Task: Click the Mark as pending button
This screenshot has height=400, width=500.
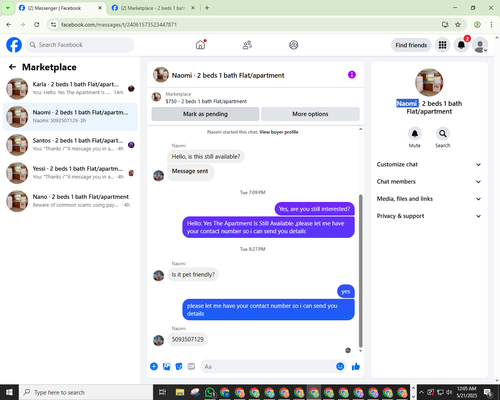Action: [x=205, y=114]
